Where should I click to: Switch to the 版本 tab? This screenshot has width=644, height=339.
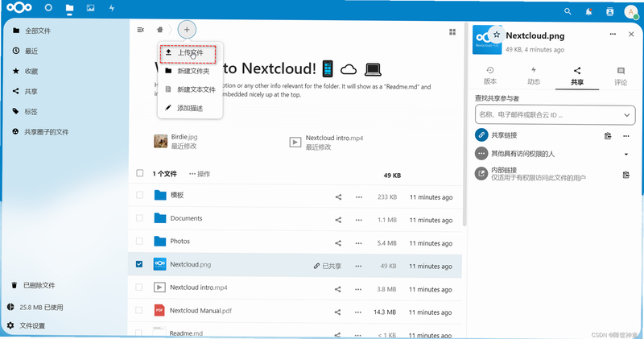[x=490, y=76]
